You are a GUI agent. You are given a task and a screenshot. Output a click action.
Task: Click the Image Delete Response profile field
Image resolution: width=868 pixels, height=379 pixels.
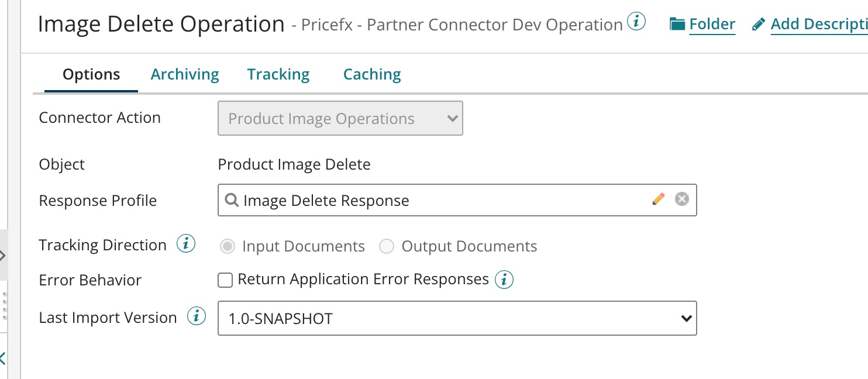click(x=439, y=200)
